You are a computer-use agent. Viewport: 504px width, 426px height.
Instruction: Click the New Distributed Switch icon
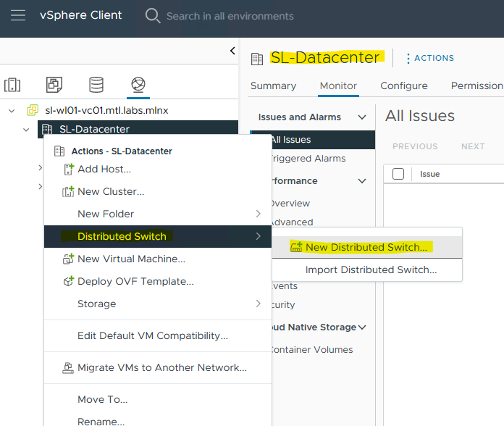pos(296,247)
